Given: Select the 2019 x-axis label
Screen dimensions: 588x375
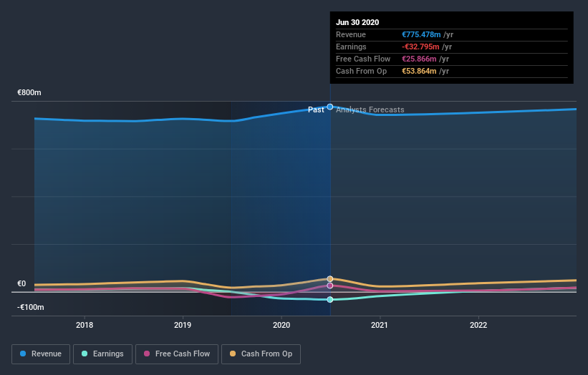Looking at the screenshot, I should pos(183,325).
